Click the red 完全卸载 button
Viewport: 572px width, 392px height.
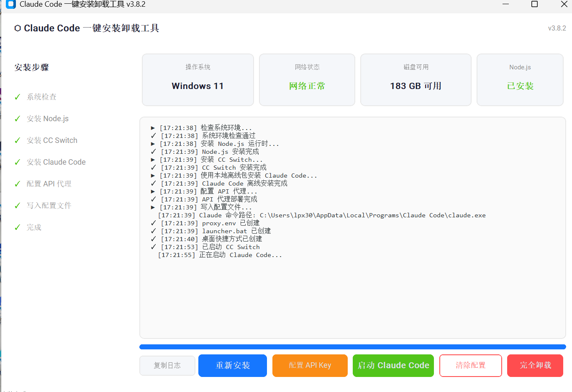[x=535, y=366]
